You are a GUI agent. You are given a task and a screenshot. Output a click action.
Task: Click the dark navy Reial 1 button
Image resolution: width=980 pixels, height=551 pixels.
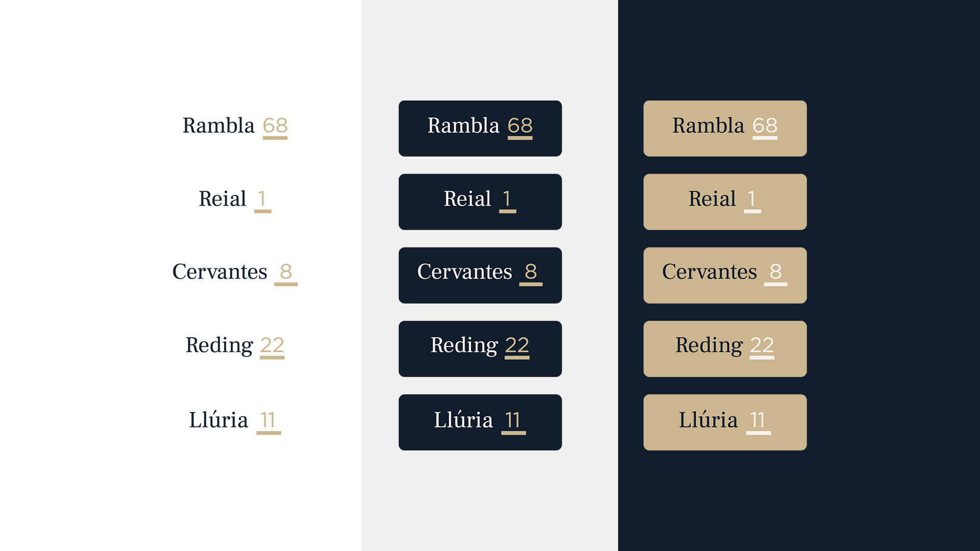[480, 202]
